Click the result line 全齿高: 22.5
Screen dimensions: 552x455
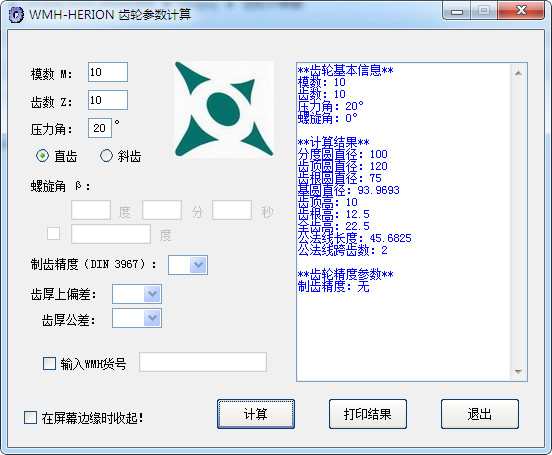(334, 226)
